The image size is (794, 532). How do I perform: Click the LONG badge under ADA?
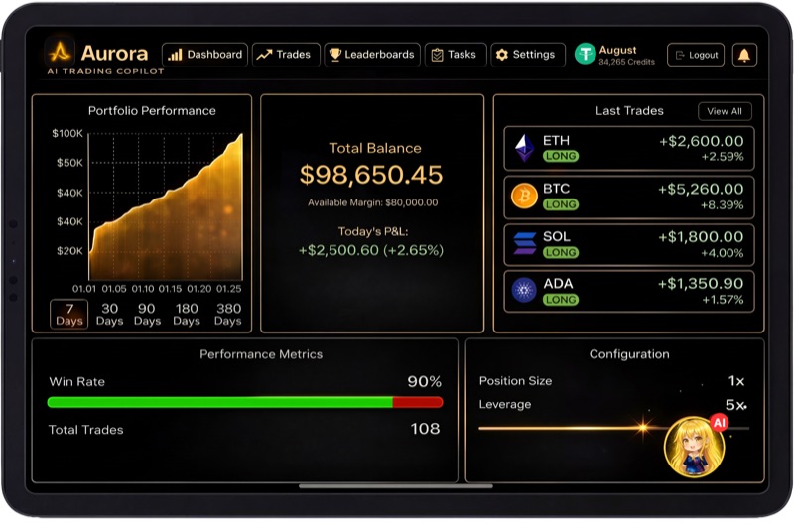(561, 300)
